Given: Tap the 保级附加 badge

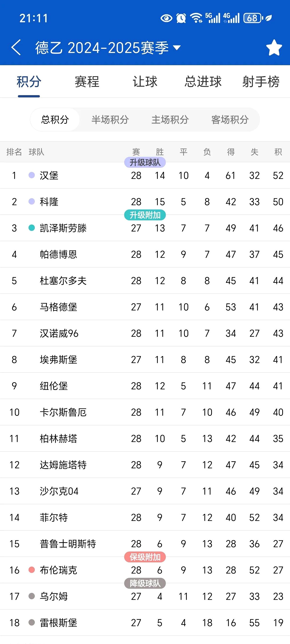Looking at the screenshot, I should click(145, 556).
